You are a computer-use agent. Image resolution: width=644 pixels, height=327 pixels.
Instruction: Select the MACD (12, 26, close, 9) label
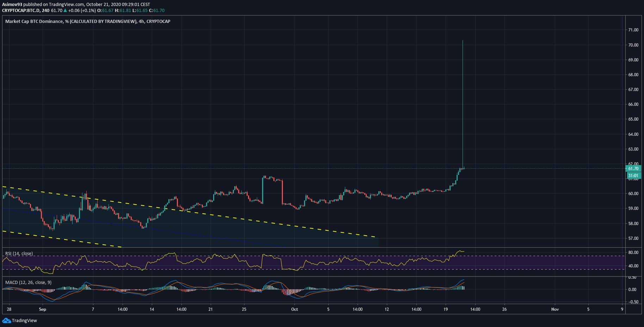pyautogui.click(x=28, y=282)
